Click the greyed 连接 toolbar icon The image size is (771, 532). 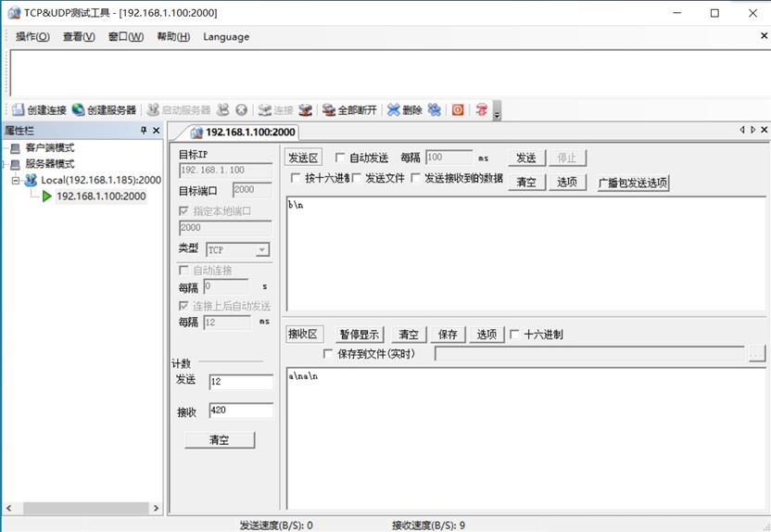point(265,109)
